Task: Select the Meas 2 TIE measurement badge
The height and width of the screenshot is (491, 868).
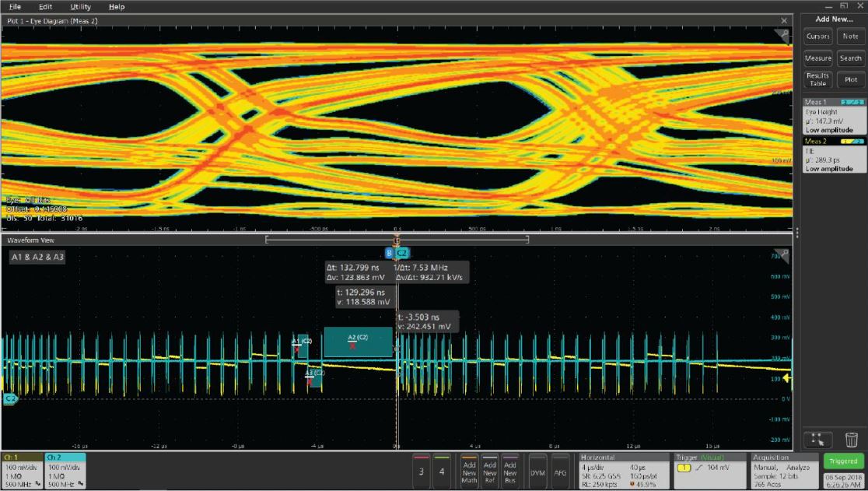Action: click(x=835, y=156)
